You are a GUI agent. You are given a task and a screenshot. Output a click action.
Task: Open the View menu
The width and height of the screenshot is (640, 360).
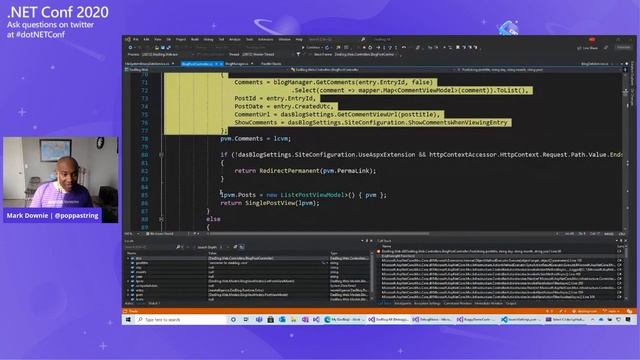[158, 40]
